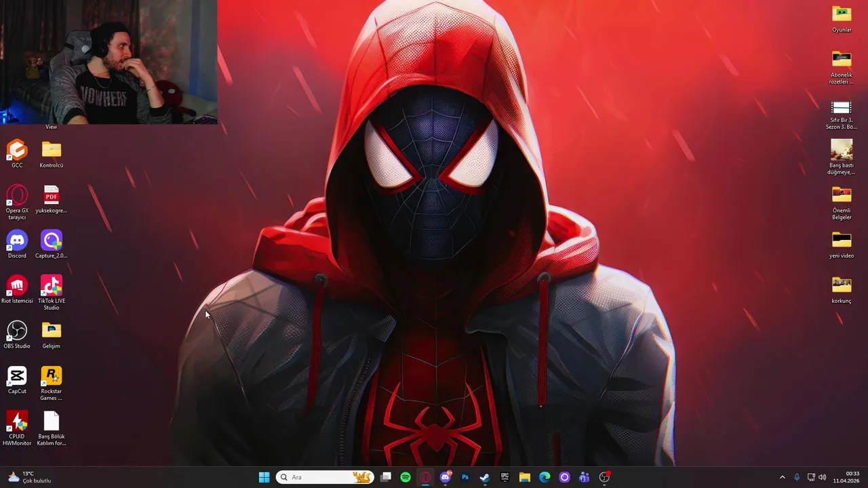Open the weather widget showing 13°C
The width and height of the screenshot is (868, 488).
[x=29, y=477]
